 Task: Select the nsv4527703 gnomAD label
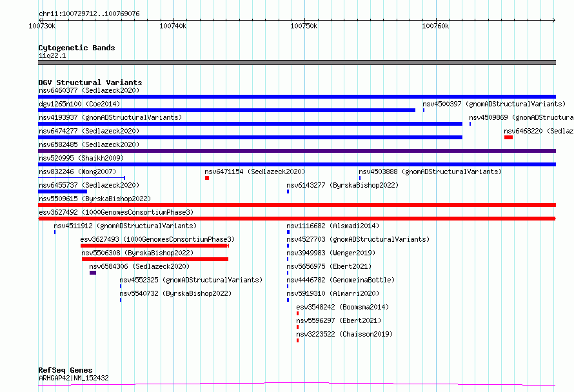click(358, 239)
